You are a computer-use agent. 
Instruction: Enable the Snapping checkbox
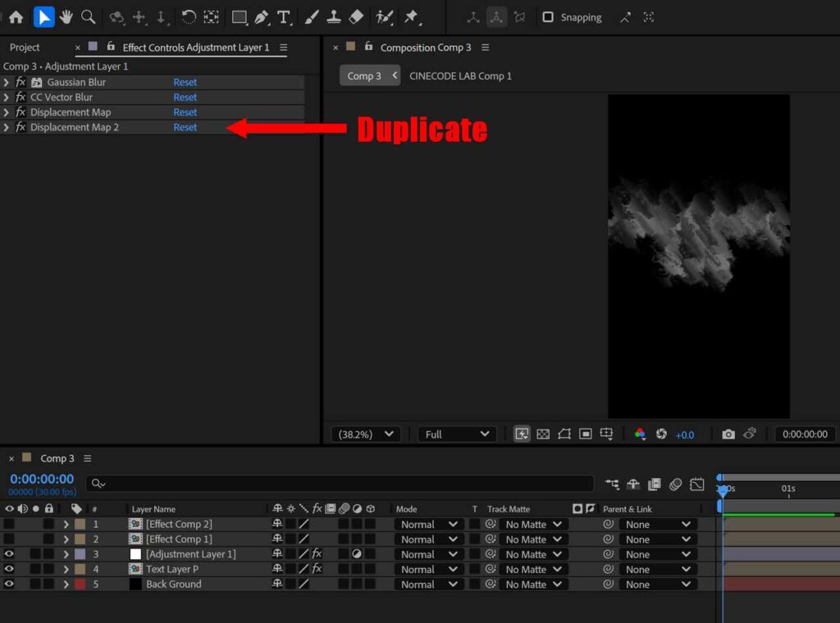(547, 17)
